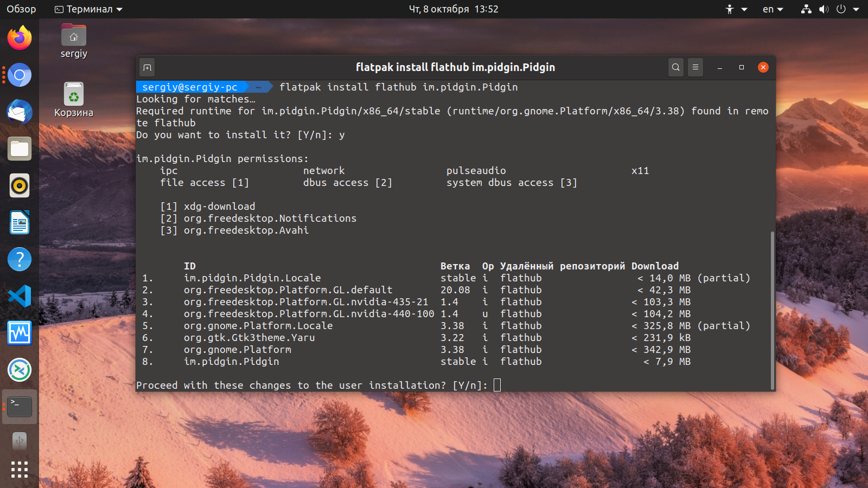Screen dimensions: 868x488
Task: Click org.gnome.Platform.Locale row text
Action: (x=258, y=326)
